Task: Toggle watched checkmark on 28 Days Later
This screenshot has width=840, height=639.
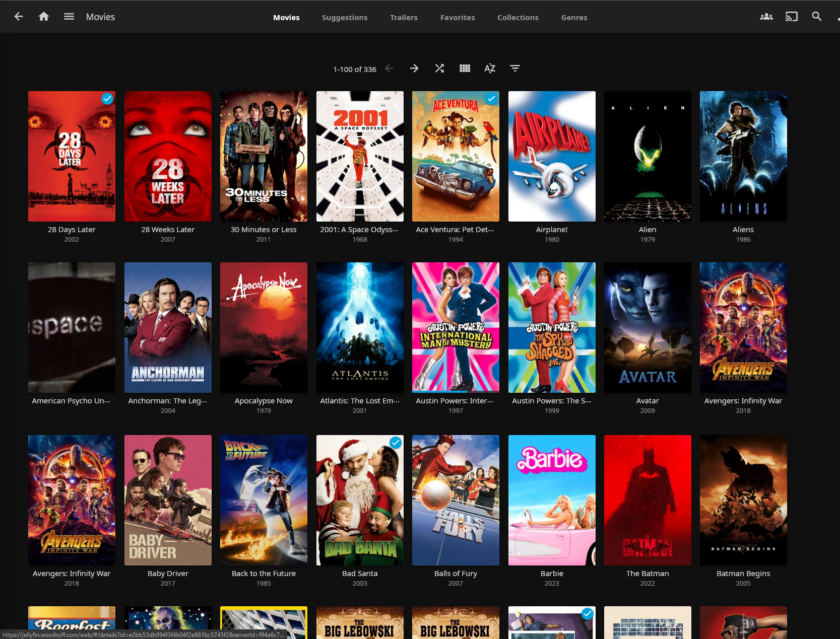Action: pos(107,99)
